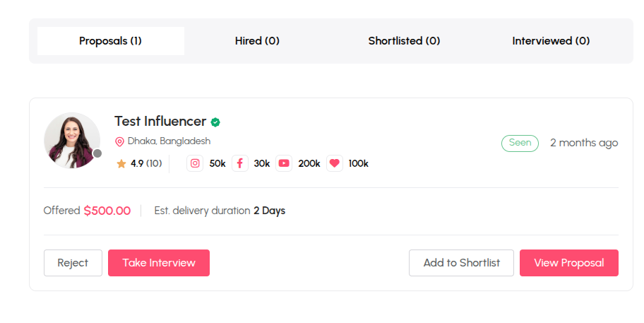
Task: Click the Facebook icon
Action: 240,163
